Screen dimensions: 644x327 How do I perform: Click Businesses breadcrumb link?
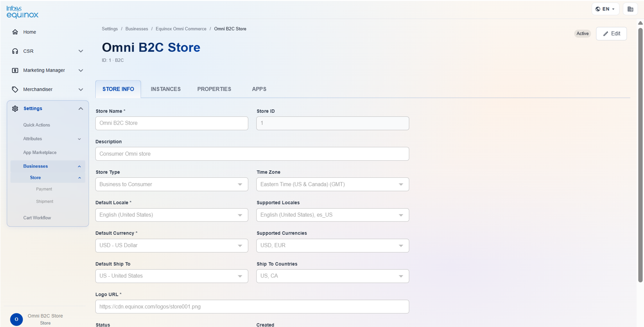[137, 29]
